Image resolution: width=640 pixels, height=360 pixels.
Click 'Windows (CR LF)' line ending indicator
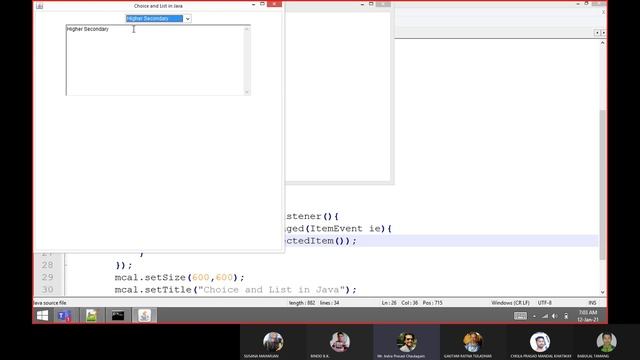pos(511,303)
